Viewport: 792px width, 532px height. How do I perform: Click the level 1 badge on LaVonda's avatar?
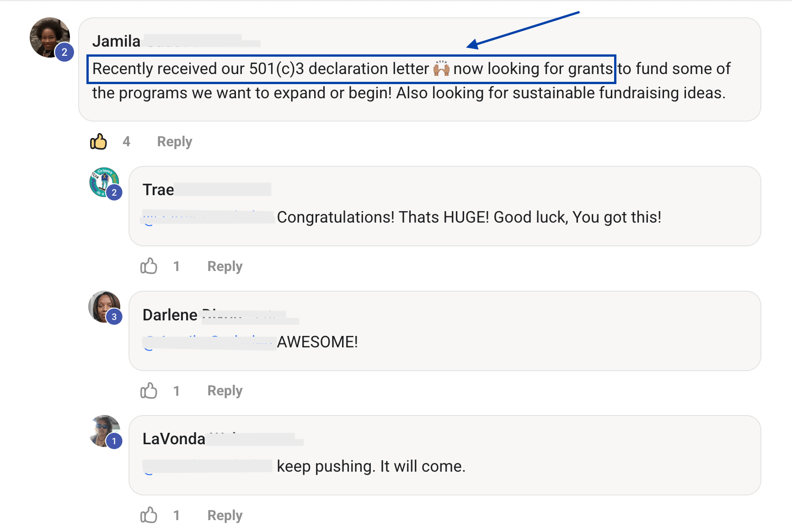[x=114, y=441]
